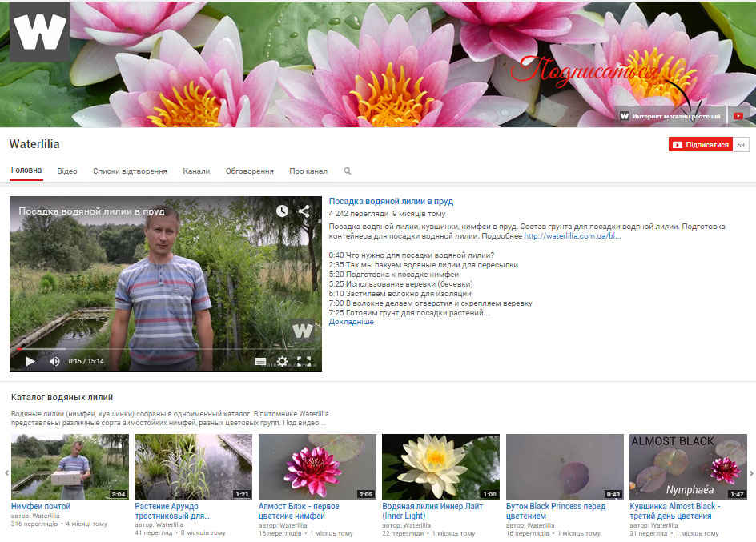Jump to timestamp 7:25 in description
756x542 pixels.
coord(336,313)
